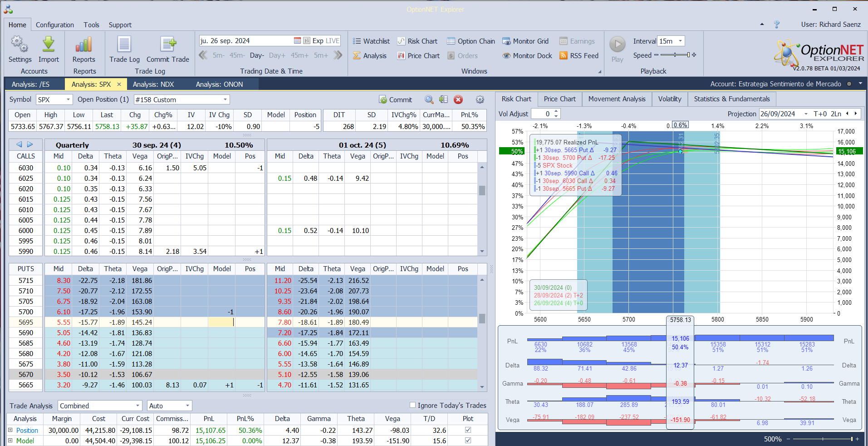Image resolution: width=868 pixels, height=446 pixels.
Task: Increase the Vol Adjust stepper value
Action: [557, 111]
